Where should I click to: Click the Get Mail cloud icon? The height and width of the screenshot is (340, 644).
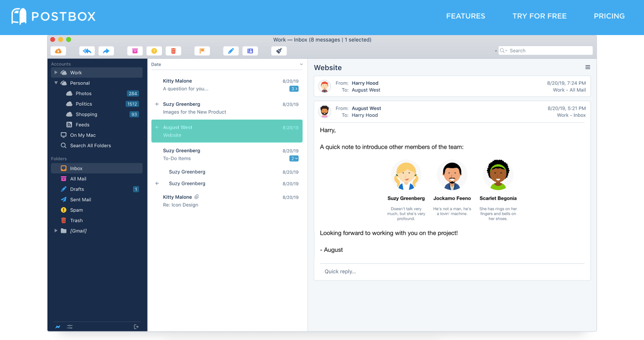pyautogui.click(x=58, y=51)
